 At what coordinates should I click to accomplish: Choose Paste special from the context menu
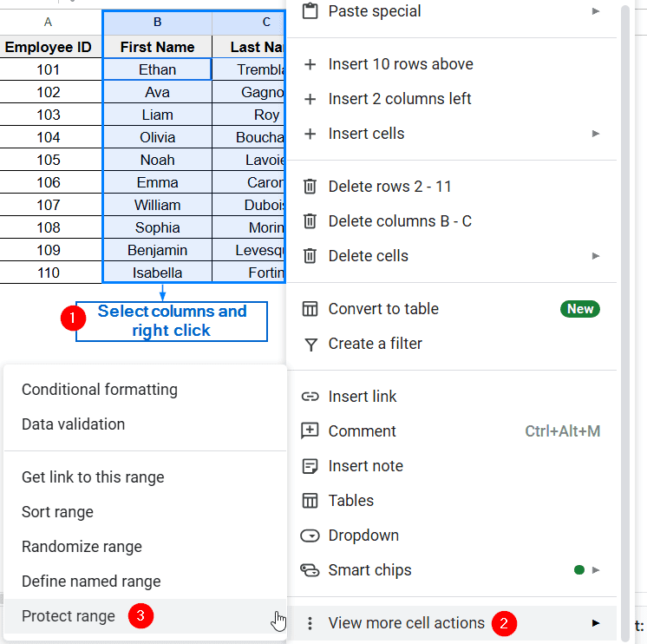tap(451, 11)
